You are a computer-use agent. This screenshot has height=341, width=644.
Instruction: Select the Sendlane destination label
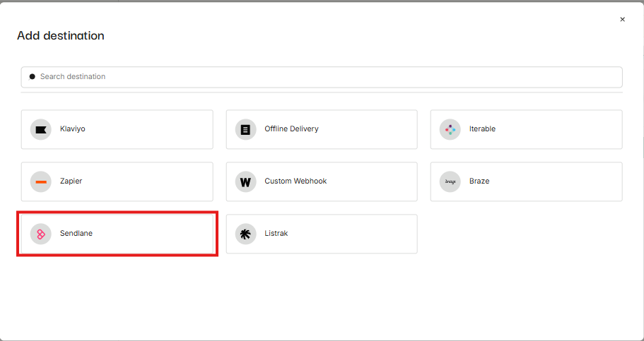point(76,234)
